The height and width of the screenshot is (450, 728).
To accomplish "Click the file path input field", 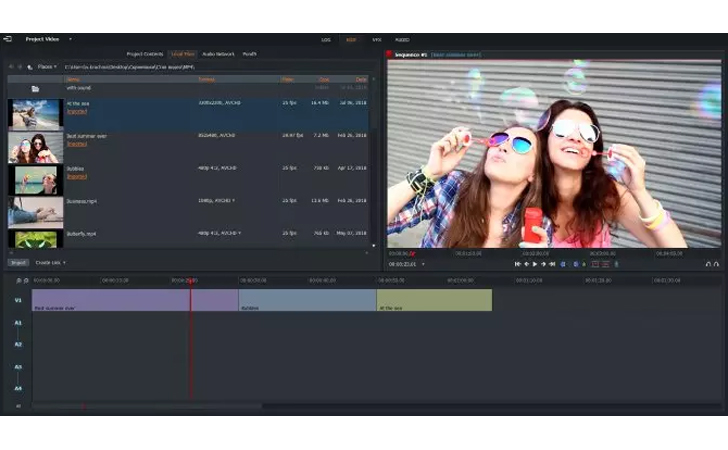I will (218, 67).
